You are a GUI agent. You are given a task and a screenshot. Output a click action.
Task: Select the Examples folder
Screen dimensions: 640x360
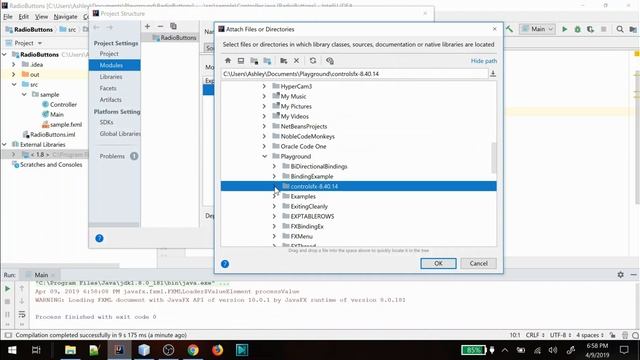click(303, 196)
